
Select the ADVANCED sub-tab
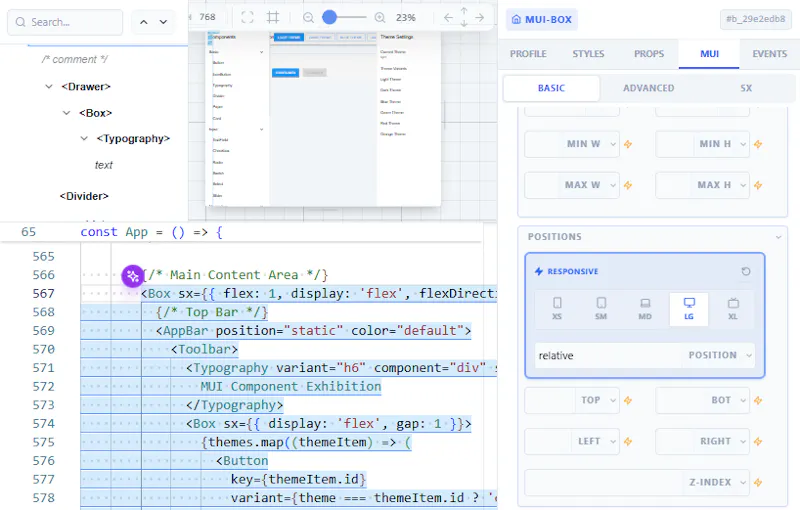coord(648,88)
